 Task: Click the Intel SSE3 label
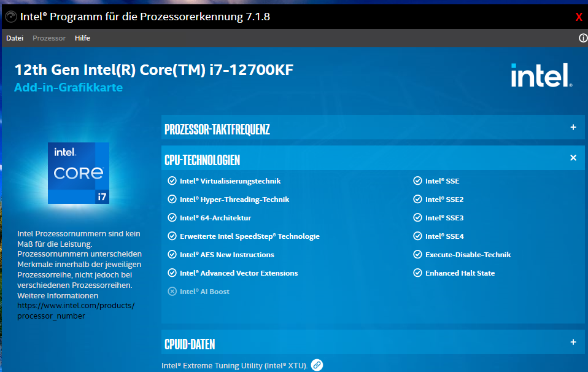(444, 218)
